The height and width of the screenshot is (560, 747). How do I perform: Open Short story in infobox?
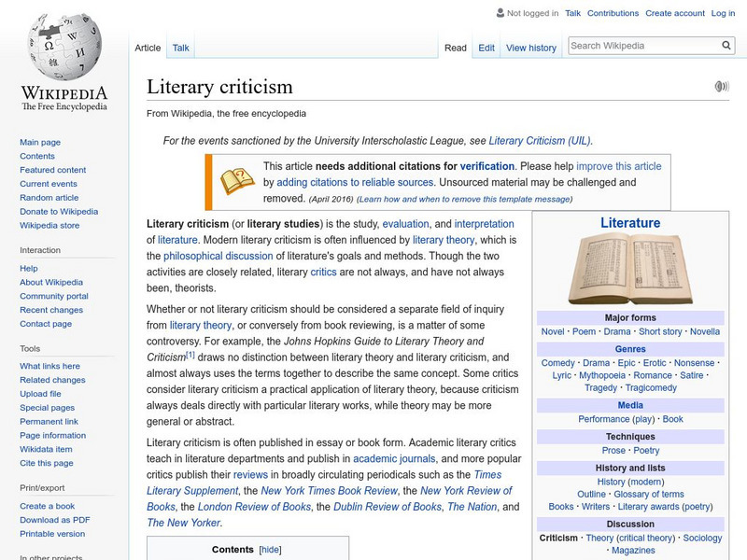[660, 331]
